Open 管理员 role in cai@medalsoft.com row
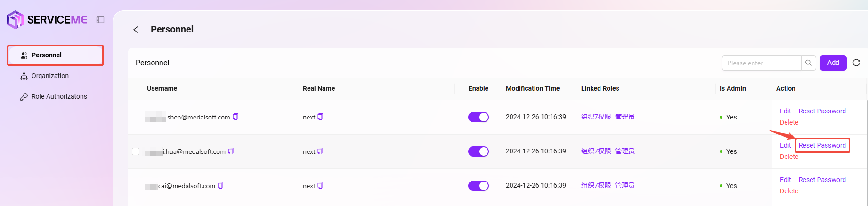The width and height of the screenshot is (868, 206). [x=625, y=185]
